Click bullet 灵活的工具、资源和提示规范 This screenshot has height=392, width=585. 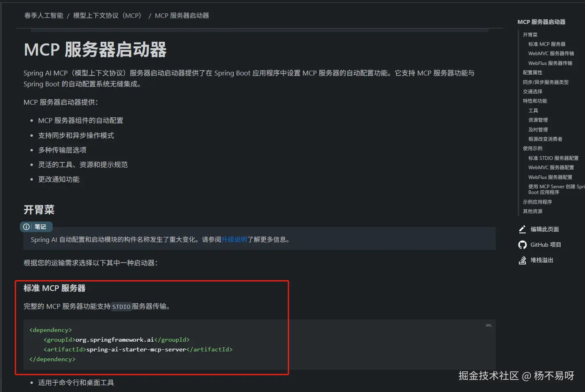[x=83, y=165]
